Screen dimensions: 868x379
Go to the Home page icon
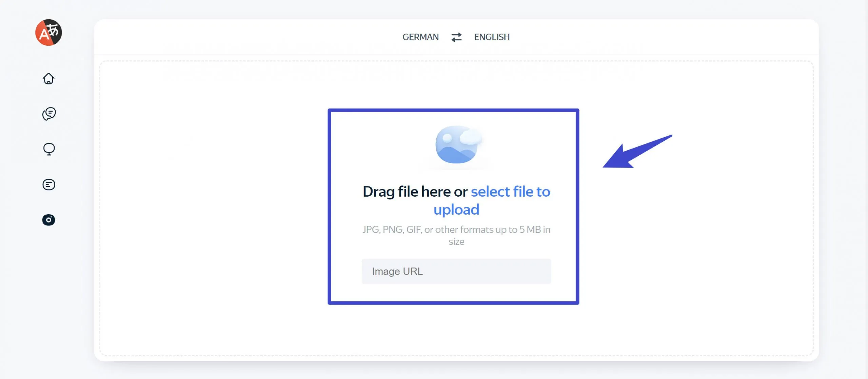[x=48, y=79]
